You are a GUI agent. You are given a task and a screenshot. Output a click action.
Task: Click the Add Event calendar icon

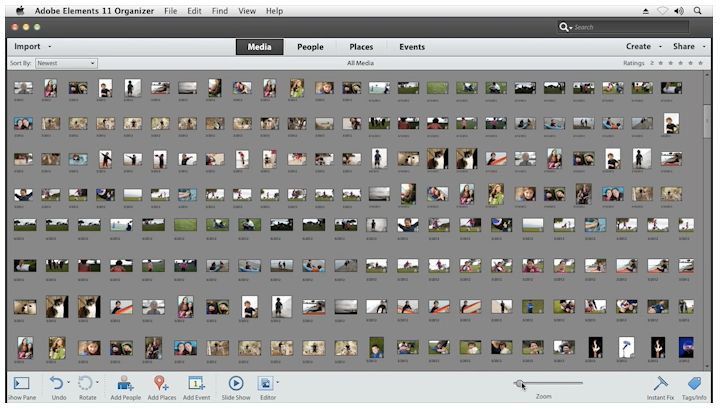[196, 383]
